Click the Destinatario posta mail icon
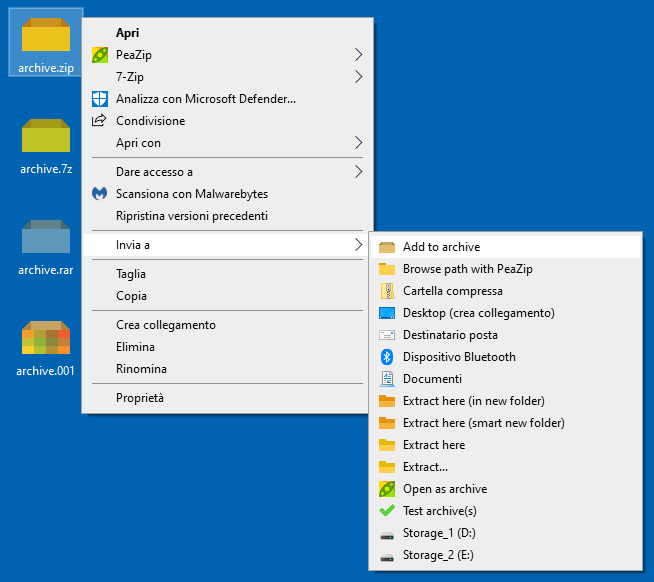 pyautogui.click(x=387, y=335)
